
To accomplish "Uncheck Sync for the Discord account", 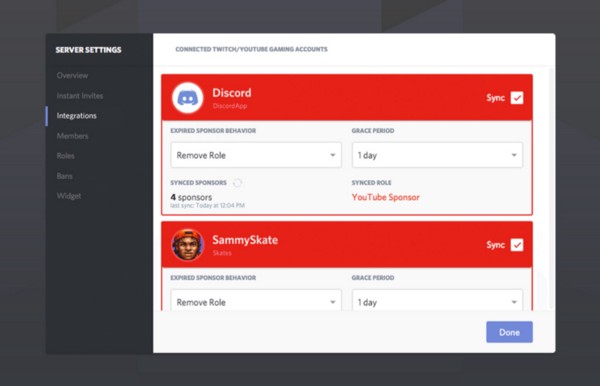I will [517, 98].
